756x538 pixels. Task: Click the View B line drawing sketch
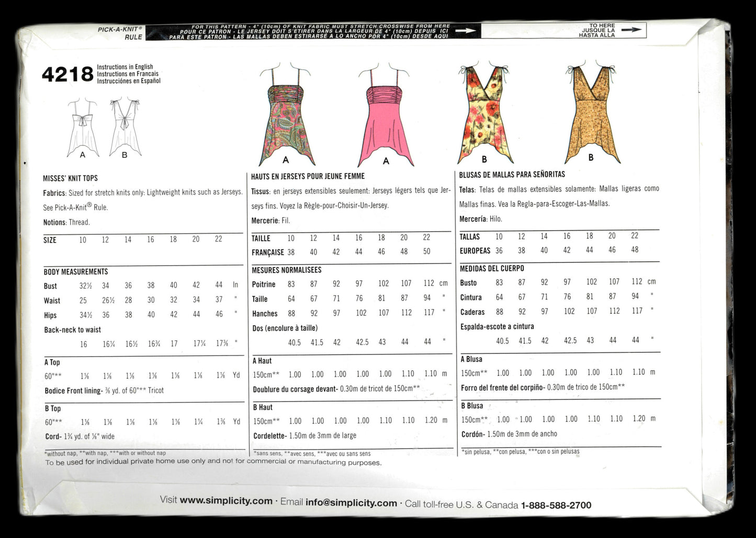(x=126, y=124)
